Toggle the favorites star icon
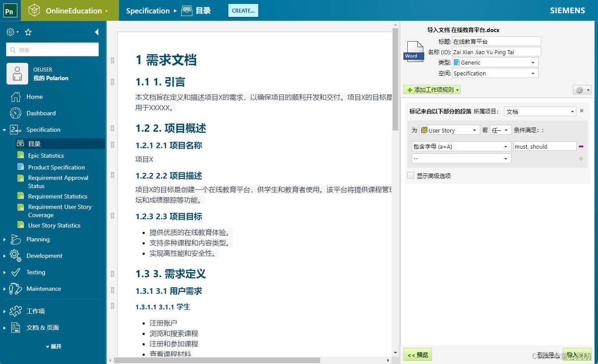The height and width of the screenshot is (364, 598). click(x=28, y=32)
